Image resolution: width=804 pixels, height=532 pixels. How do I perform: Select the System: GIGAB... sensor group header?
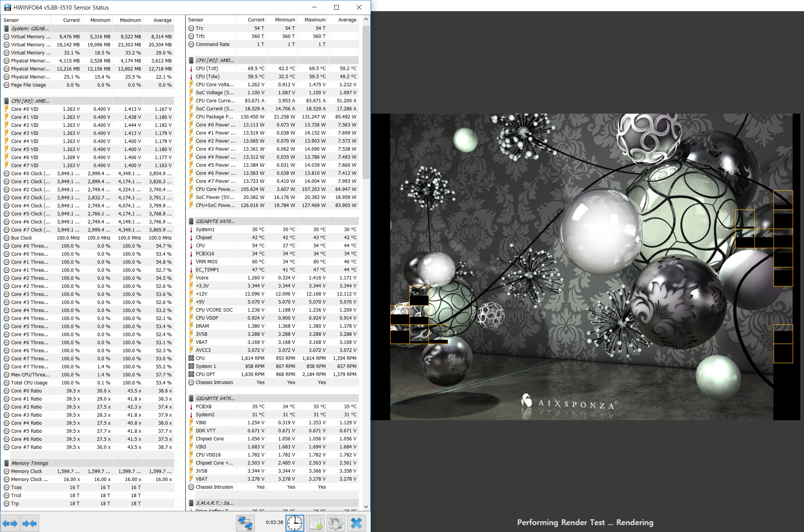coord(30,28)
